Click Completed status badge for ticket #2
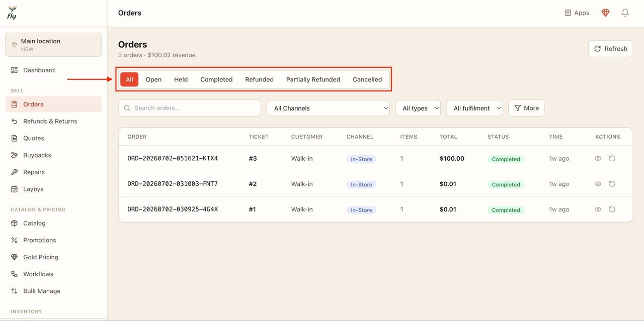This screenshot has height=321, width=644. [506, 185]
